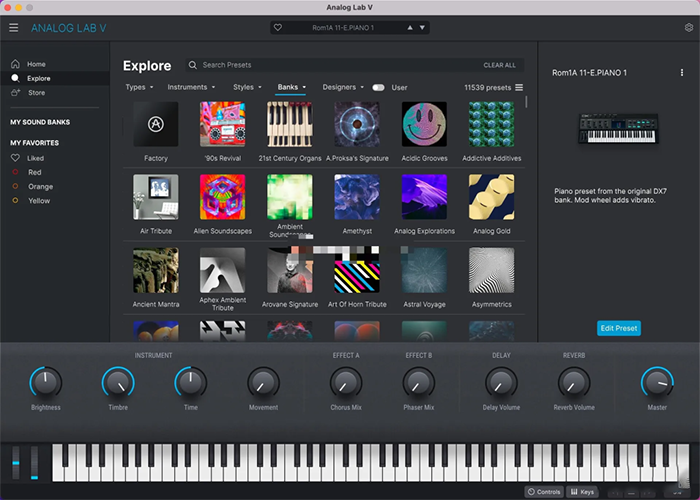Toggle the User presets switch

tap(378, 88)
